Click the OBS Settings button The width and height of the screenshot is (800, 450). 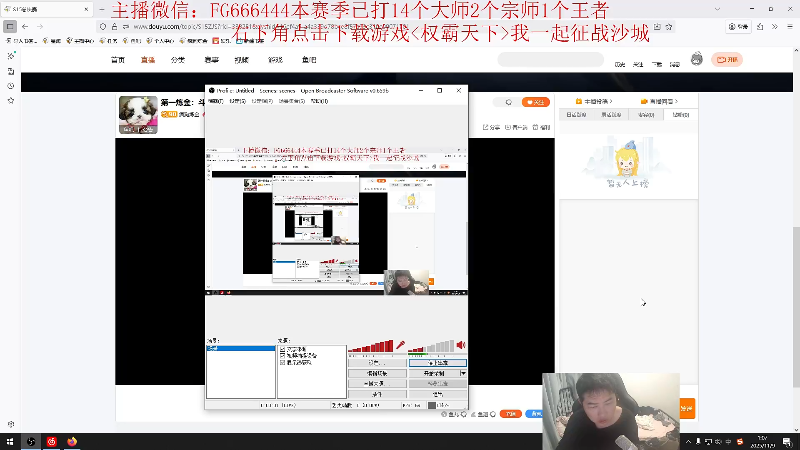tap(377, 363)
